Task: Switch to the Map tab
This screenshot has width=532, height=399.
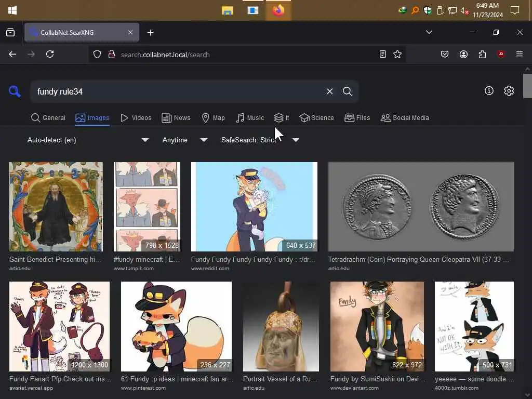Action: coord(213,118)
